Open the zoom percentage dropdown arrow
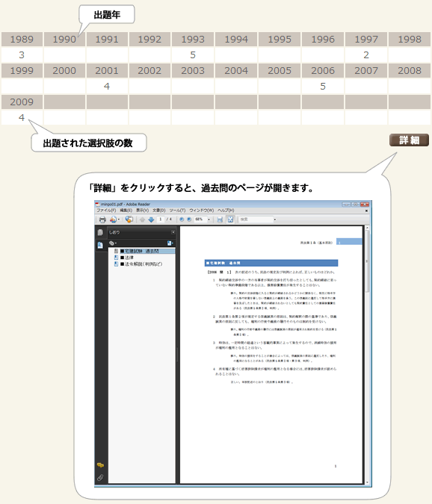432x504 pixels. [x=209, y=220]
